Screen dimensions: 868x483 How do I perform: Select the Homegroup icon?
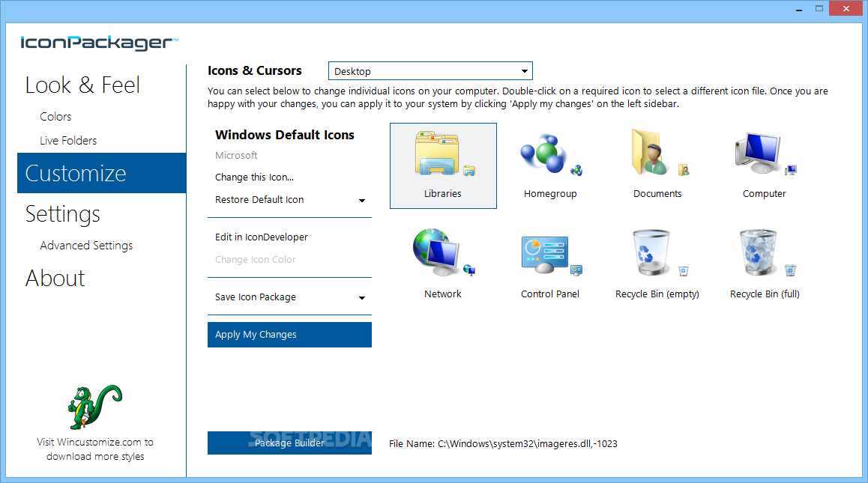(550, 154)
